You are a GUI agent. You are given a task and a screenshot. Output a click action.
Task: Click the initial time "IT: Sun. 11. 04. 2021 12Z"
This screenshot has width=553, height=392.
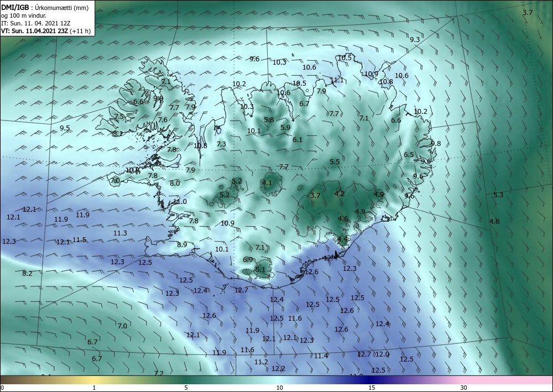click(x=35, y=23)
